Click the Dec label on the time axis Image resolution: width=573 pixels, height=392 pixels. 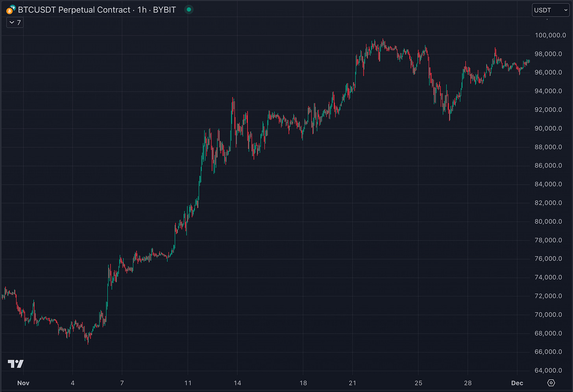point(517,383)
